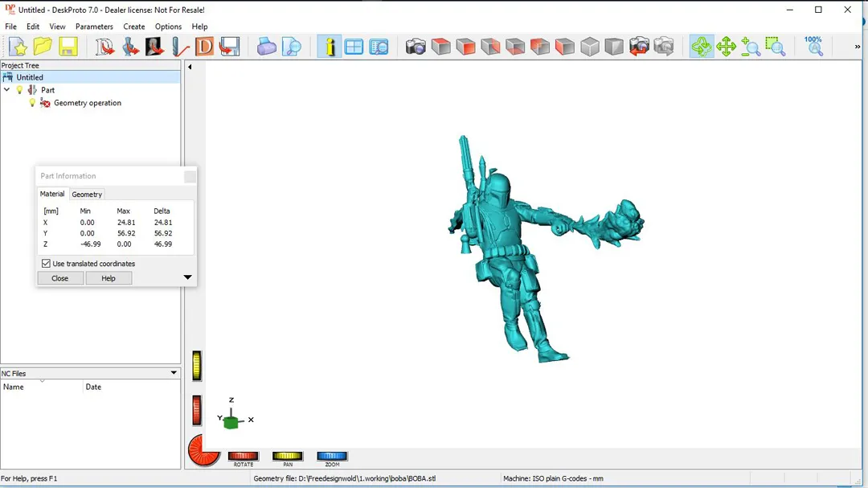This screenshot has width=868, height=488.
Task: Click the grayed camera with forward arrow
Action: pyautogui.click(x=664, y=47)
